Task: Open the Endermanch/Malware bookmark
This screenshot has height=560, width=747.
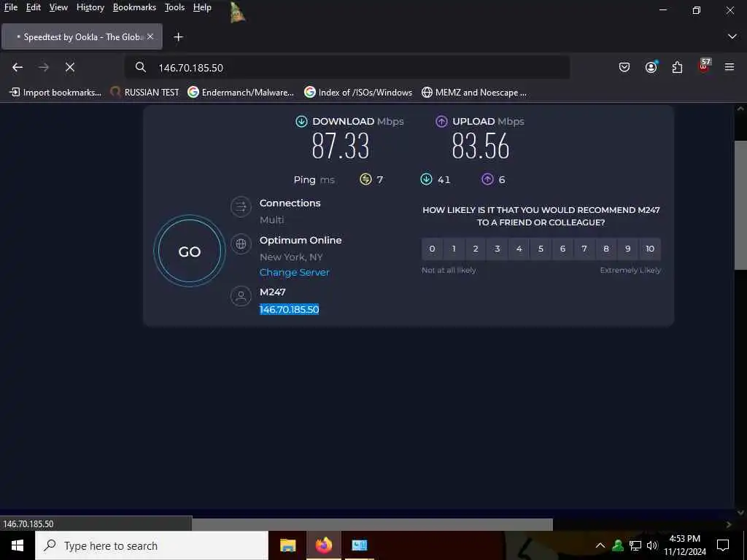Action: coord(241,93)
